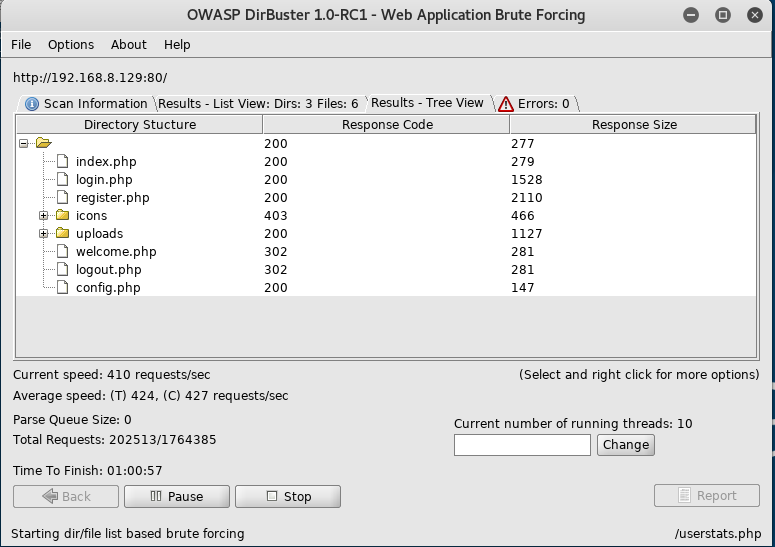Expand the uploads folder node
The image size is (775, 547).
tap(43, 233)
